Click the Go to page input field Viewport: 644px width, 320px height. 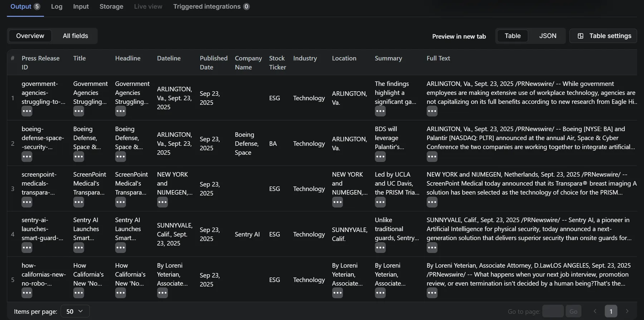552,311
